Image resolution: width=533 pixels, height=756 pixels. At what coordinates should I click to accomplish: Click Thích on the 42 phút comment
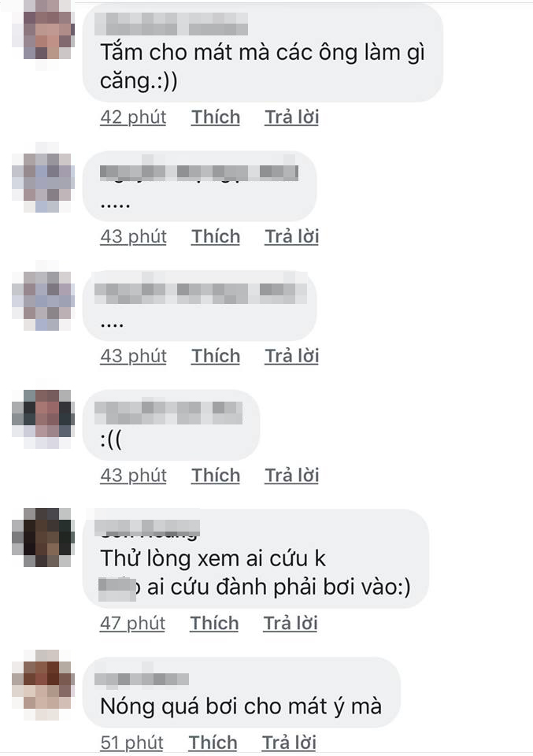point(216,117)
